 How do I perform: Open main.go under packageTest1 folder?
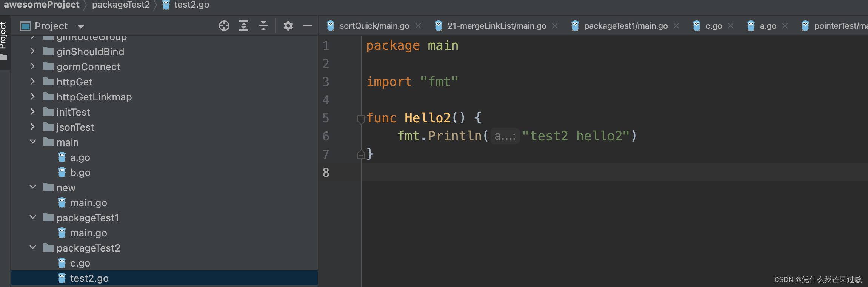tap(88, 233)
